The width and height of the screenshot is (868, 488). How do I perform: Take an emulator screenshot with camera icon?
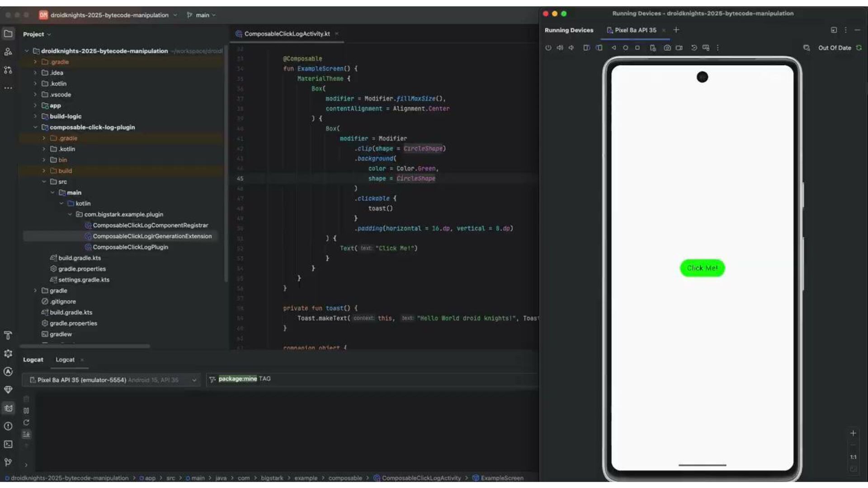click(x=667, y=48)
